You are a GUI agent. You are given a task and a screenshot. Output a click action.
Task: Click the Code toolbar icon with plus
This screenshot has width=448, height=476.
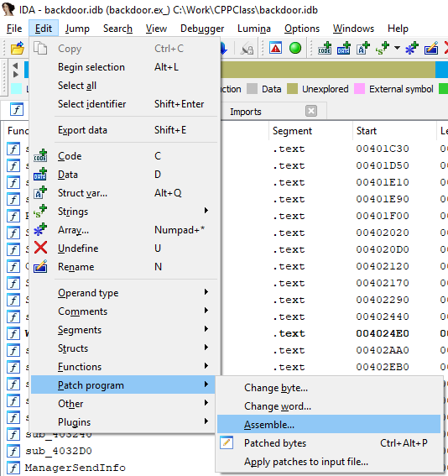click(x=325, y=48)
